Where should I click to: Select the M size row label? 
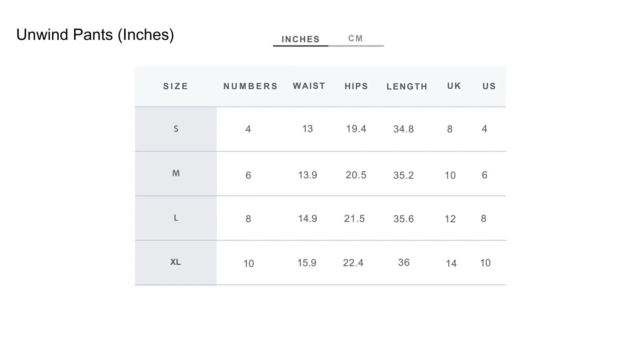coord(176,173)
